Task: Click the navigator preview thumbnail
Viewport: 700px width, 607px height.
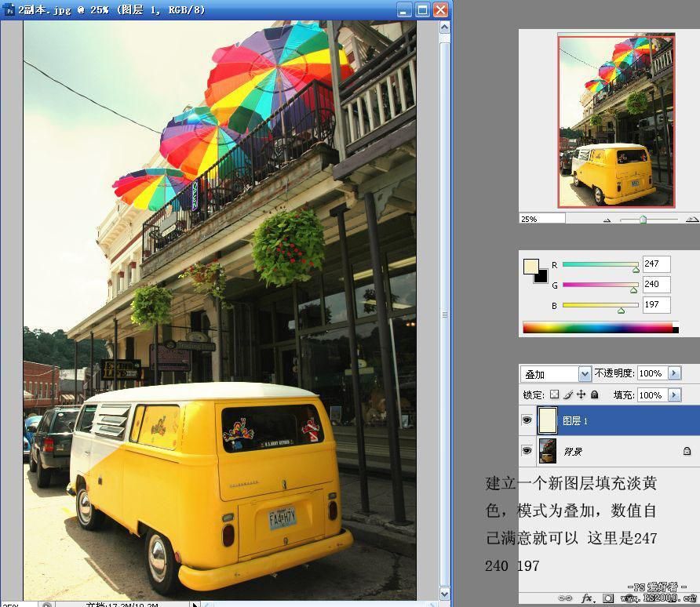Action: pos(616,121)
